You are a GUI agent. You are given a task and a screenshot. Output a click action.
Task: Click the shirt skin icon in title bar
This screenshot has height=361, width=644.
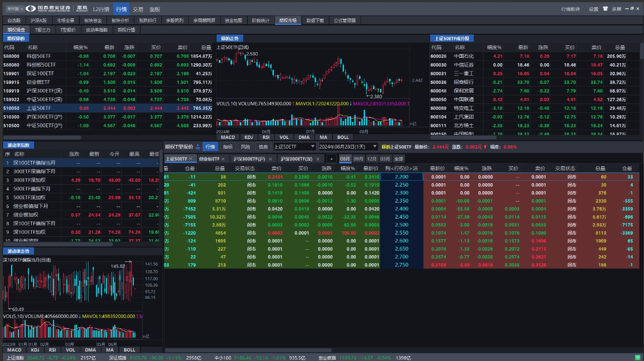(x=605, y=8)
